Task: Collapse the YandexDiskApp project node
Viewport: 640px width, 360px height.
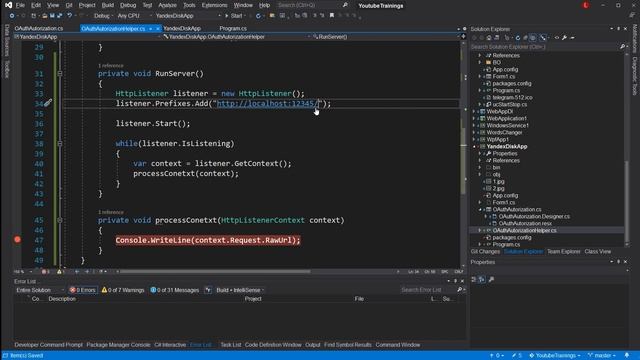Action: (474, 147)
